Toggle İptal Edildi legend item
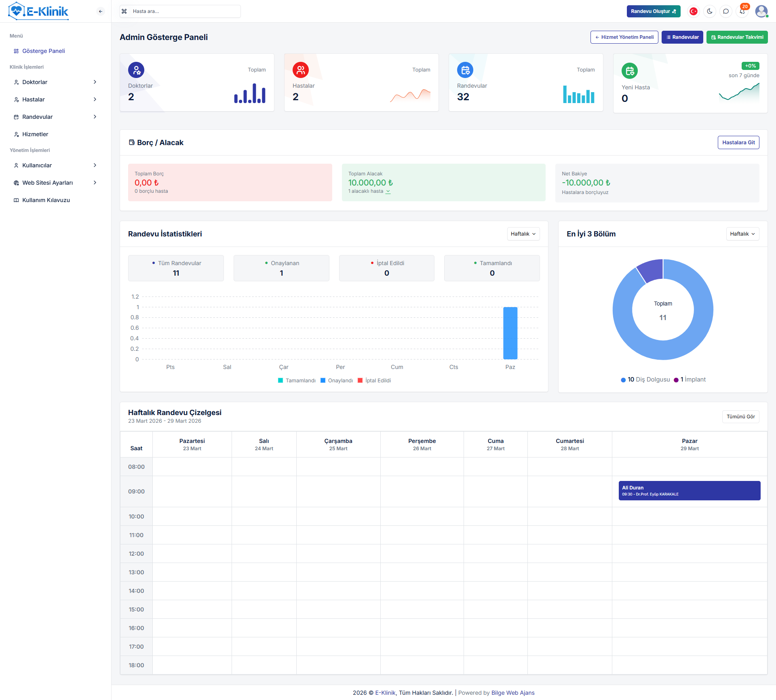This screenshot has width=776, height=700. (x=374, y=380)
